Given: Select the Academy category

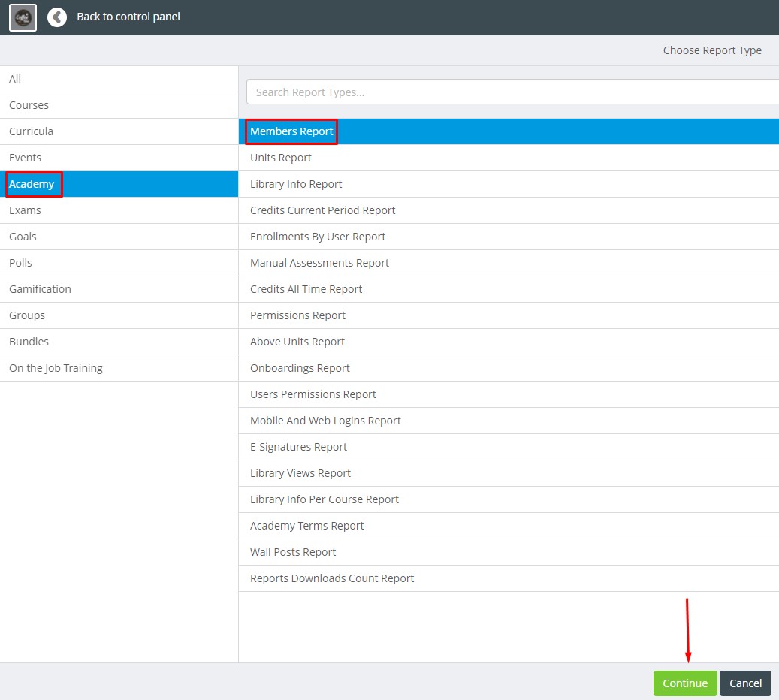Looking at the screenshot, I should 119,184.
